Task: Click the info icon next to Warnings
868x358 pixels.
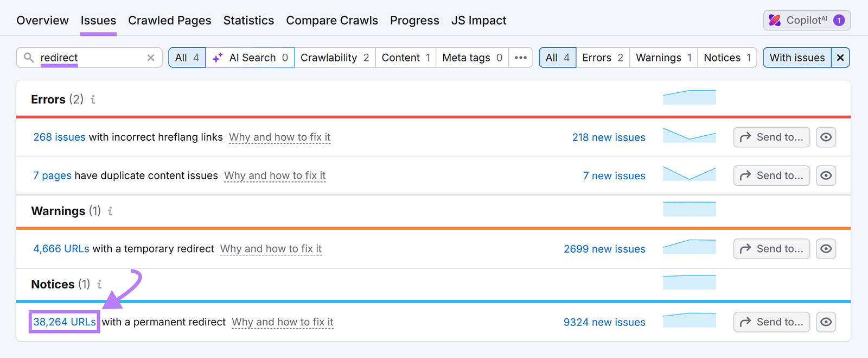Action: coord(110,211)
